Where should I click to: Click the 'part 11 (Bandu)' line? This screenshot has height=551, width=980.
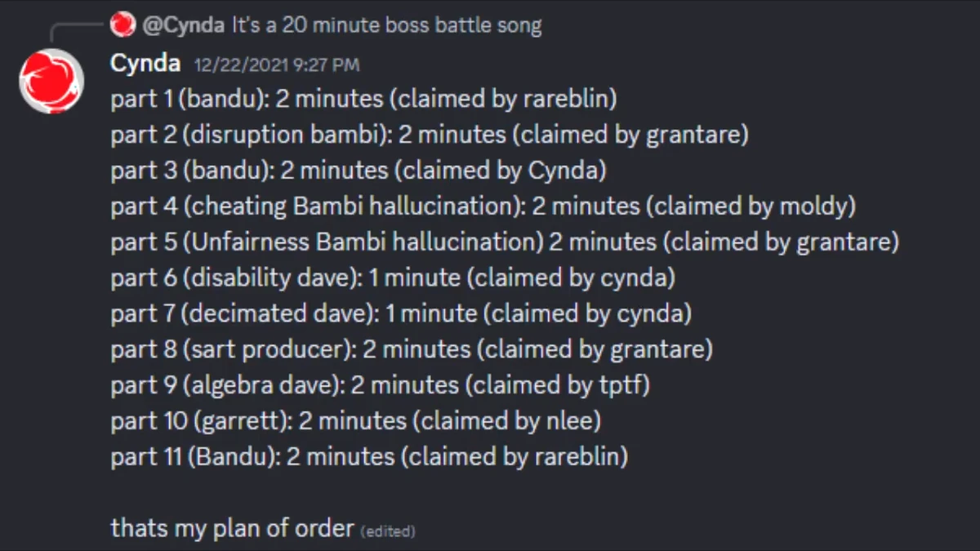pos(369,456)
